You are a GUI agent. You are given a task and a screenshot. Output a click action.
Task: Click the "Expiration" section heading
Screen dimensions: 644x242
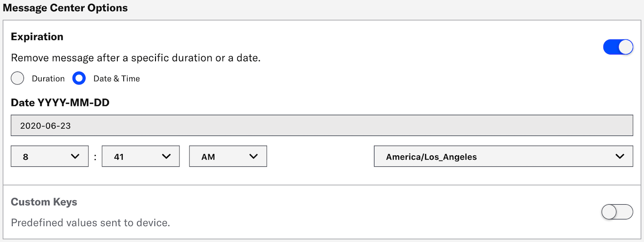click(x=37, y=37)
